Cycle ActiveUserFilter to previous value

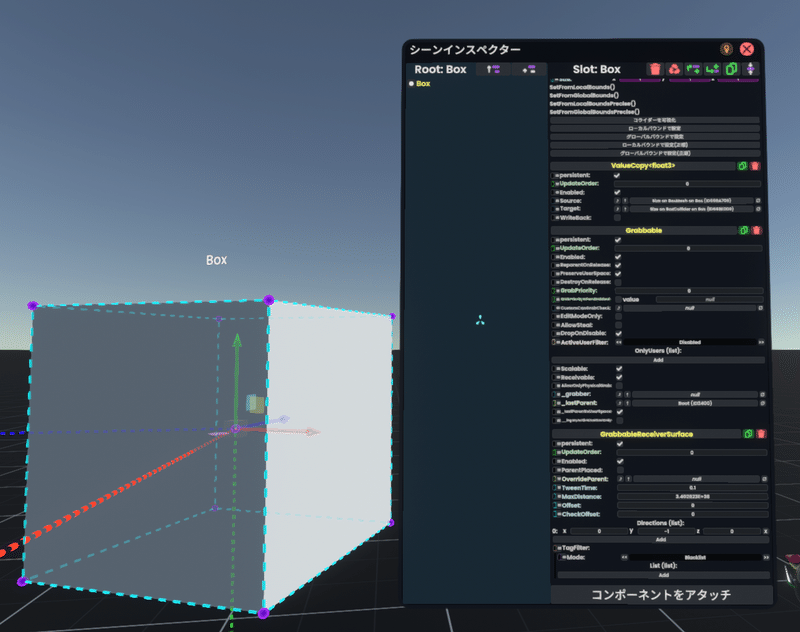[x=619, y=342]
